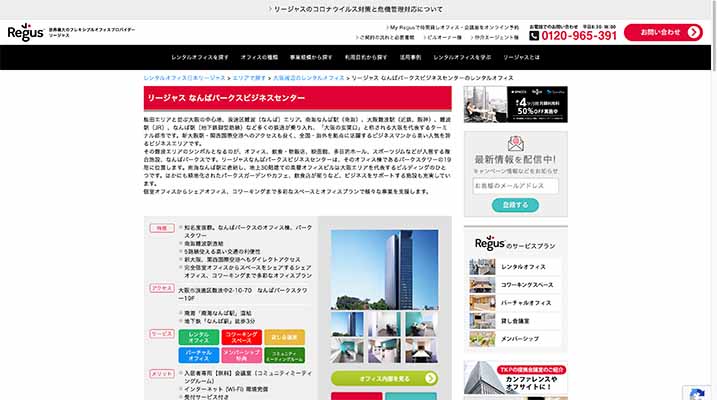Open the レンタルオフィスを探す menu item
The image size is (717, 400).
point(200,58)
